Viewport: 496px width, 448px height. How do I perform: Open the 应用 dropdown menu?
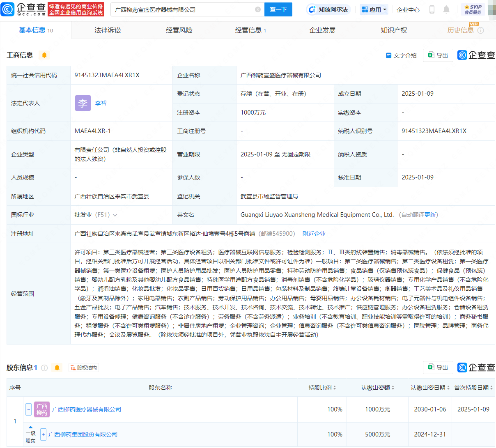pos(374,9)
